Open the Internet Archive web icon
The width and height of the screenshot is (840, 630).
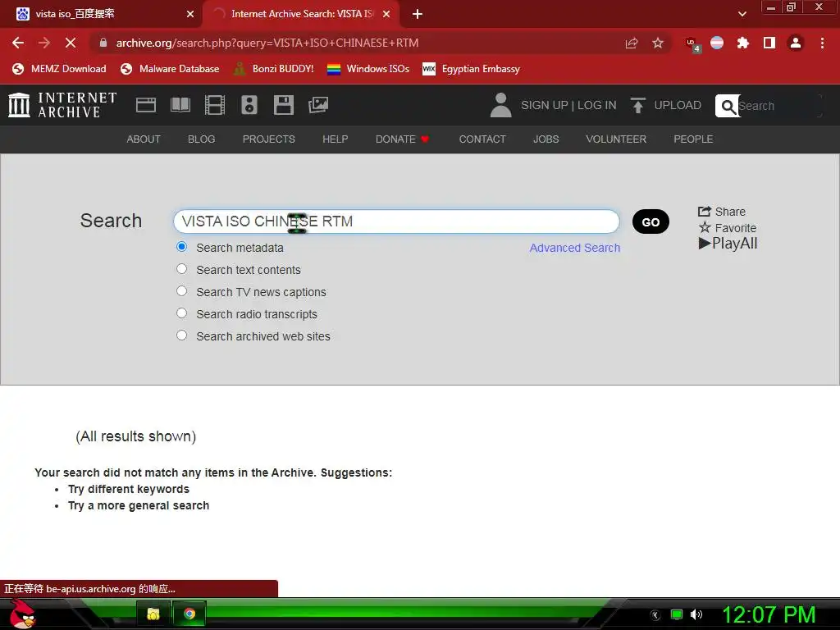[x=146, y=105]
